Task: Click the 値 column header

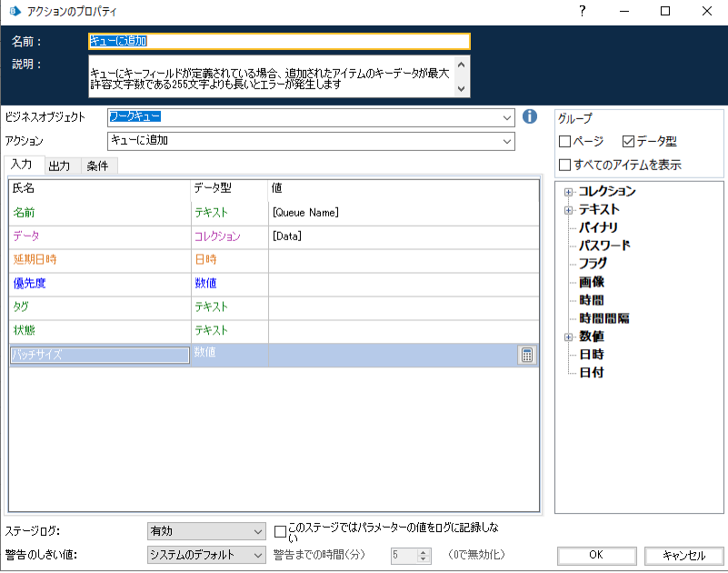Action: click(404, 188)
